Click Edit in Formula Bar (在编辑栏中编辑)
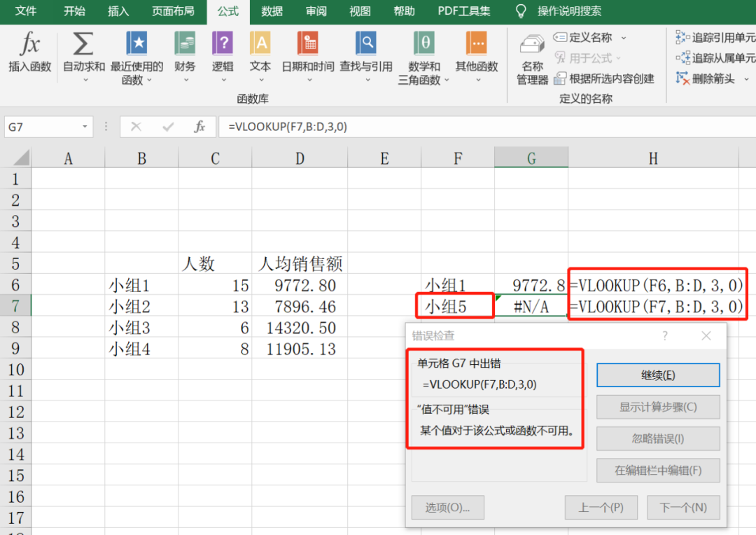756x535 pixels. [657, 471]
